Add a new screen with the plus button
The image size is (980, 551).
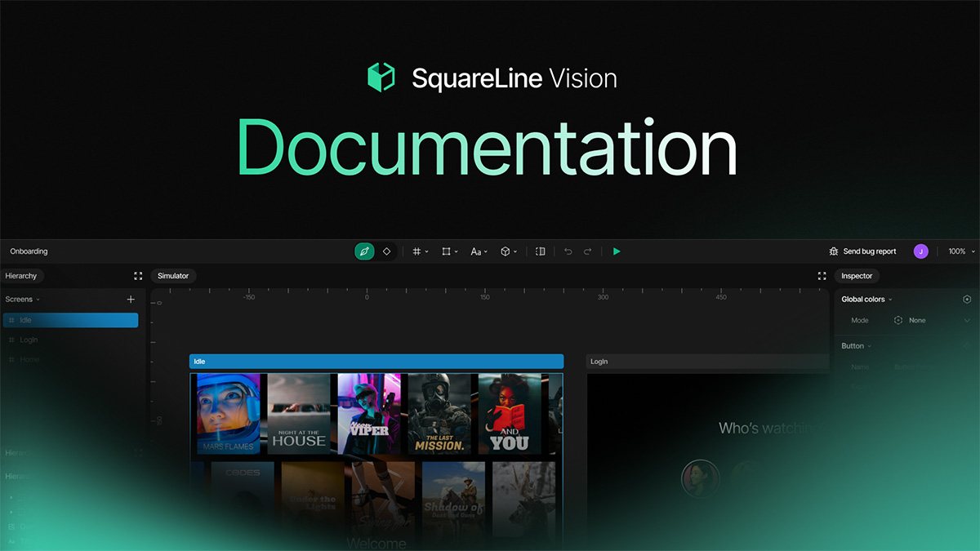[x=130, y=299]
